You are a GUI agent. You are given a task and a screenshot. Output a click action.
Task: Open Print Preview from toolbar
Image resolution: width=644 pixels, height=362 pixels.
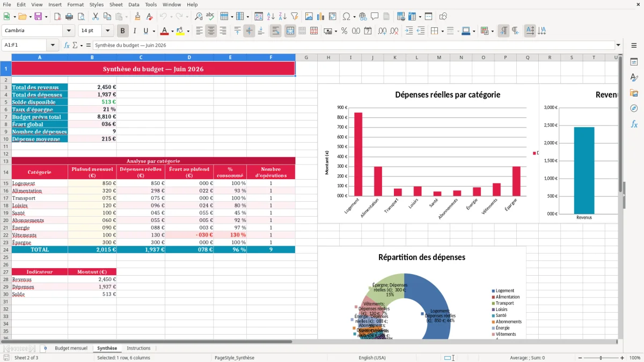coord(81,17)
